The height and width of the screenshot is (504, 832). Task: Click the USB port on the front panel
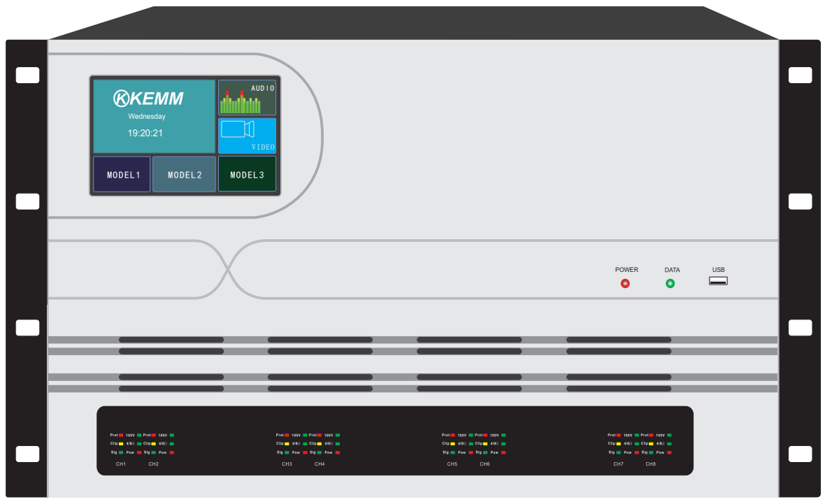tap(718, 281)
